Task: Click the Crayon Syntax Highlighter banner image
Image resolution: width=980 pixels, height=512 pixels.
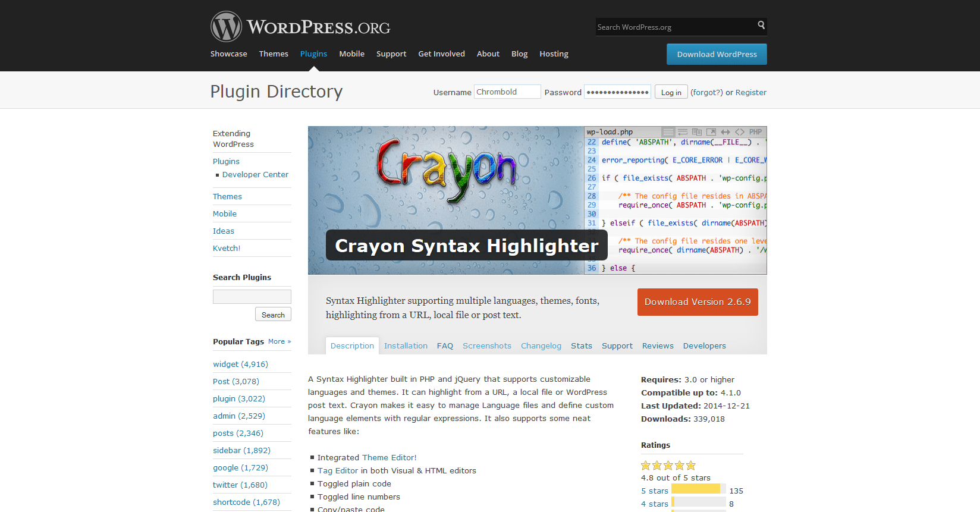Action: 538,200
